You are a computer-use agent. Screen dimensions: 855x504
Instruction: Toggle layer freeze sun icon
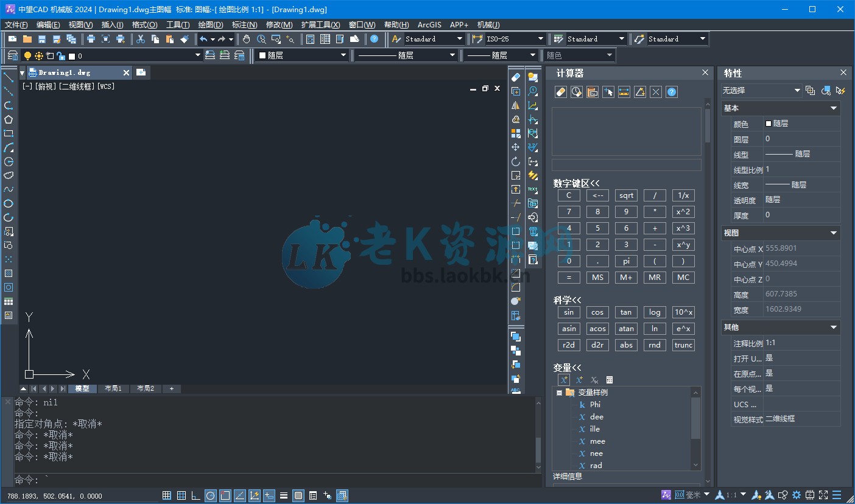coord(38,56)
